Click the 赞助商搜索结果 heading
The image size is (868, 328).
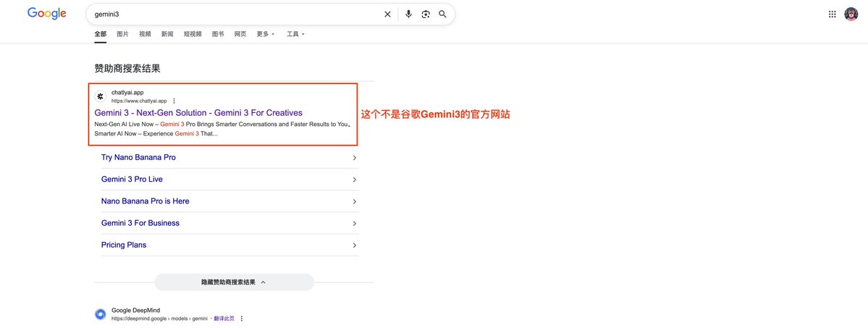(127, 69)
